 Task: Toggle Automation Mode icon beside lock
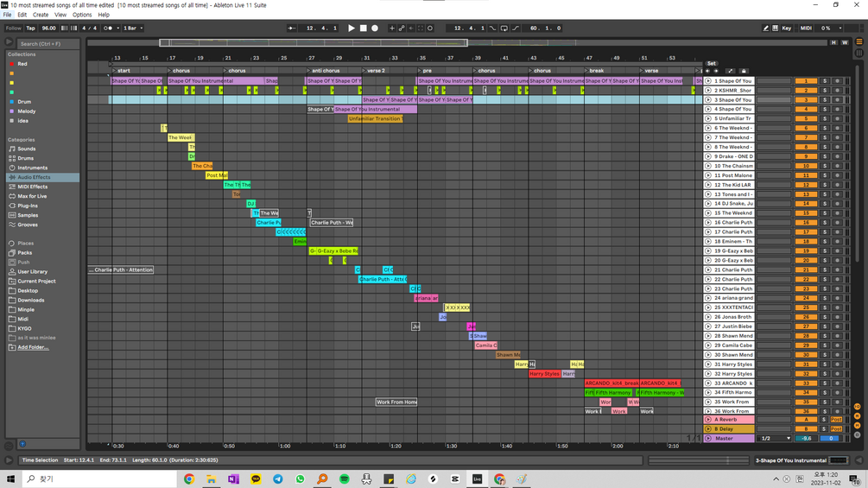click(730, 71)
